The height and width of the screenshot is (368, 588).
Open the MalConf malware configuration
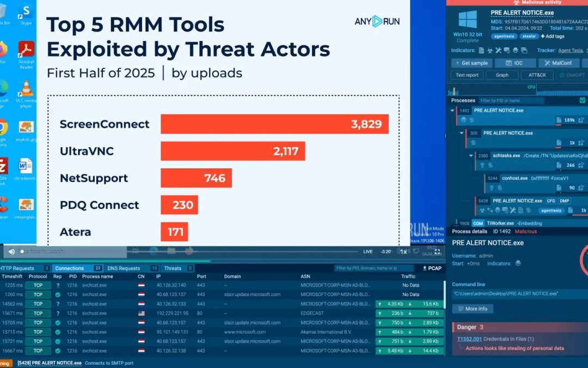559,63
